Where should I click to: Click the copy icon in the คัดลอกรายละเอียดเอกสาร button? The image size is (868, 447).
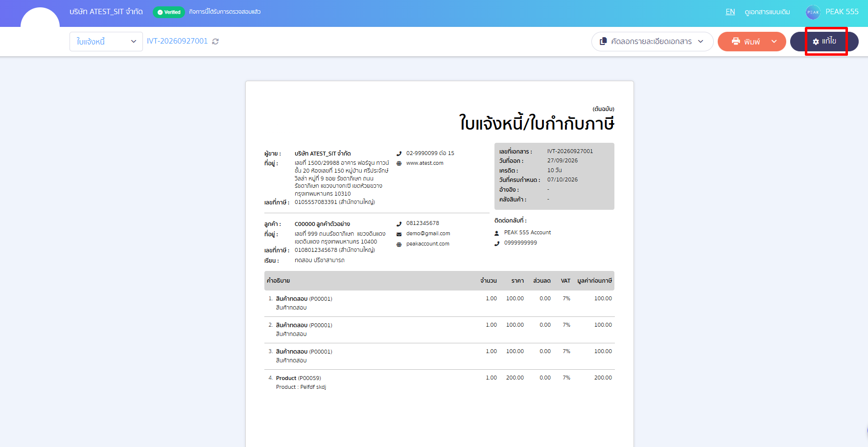(x=603, y=42)
